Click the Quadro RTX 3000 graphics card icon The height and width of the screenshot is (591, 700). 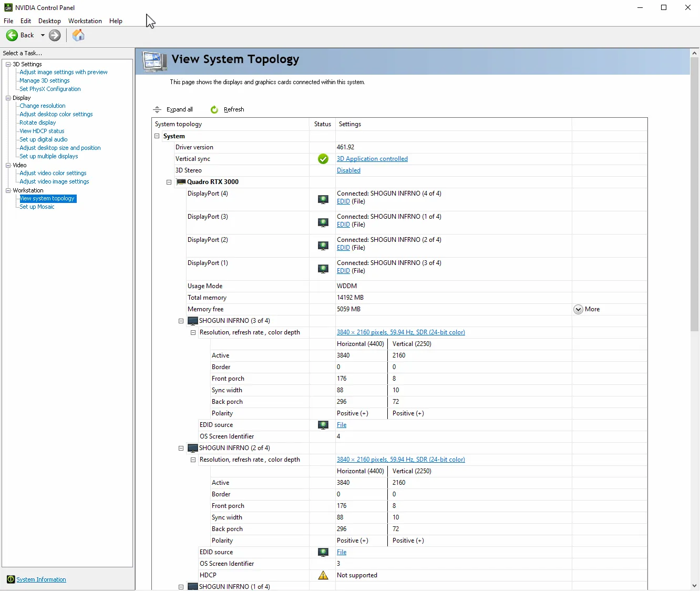[x=181, y=182]
